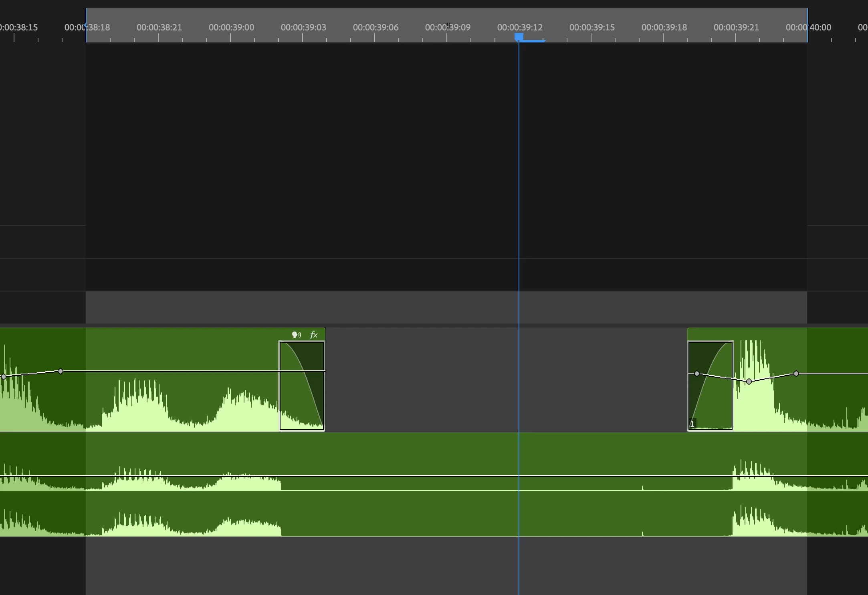Screen dimensions: 868x595
Task: Click the blue playhead handle in the time ruler
Action: point(519,37)
